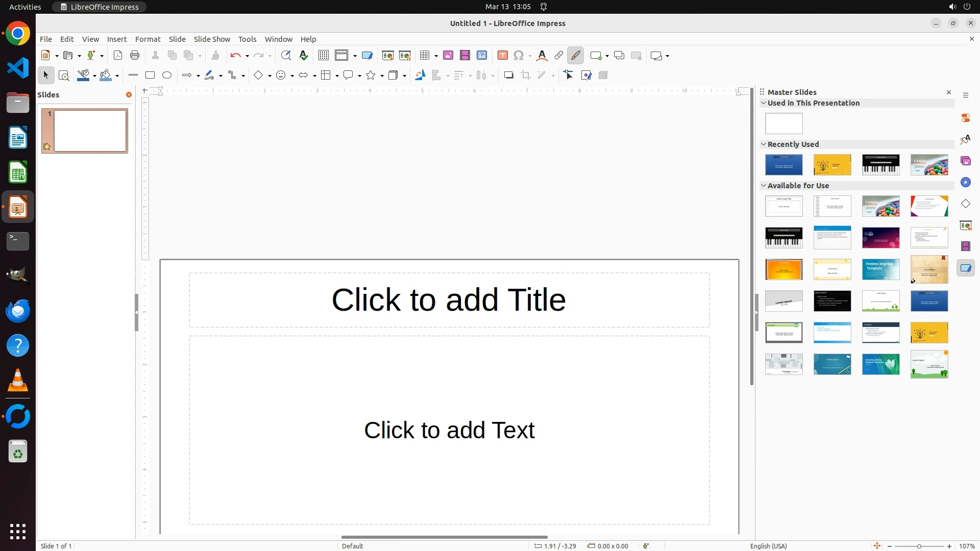Select the piano keyboard master slide thumbnail
This screenshot has height=551, width=980.
[880, 165]
